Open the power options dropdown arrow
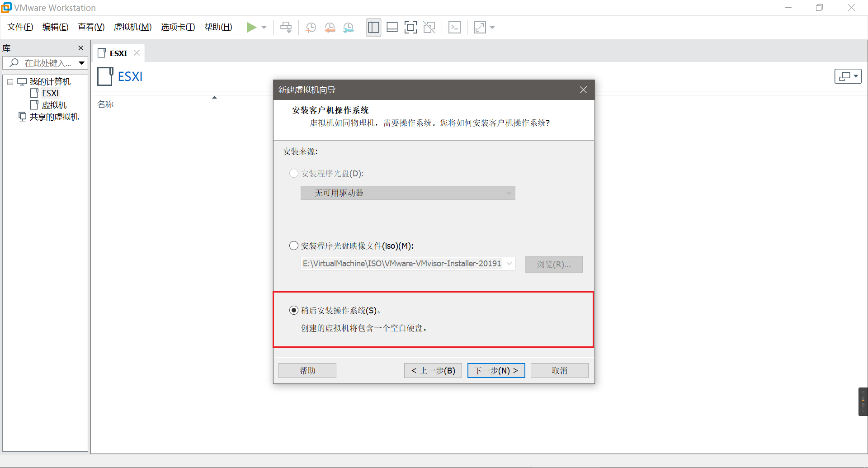Screen dimensions: 868x468 pyautogui.click(x=264, y=28)
